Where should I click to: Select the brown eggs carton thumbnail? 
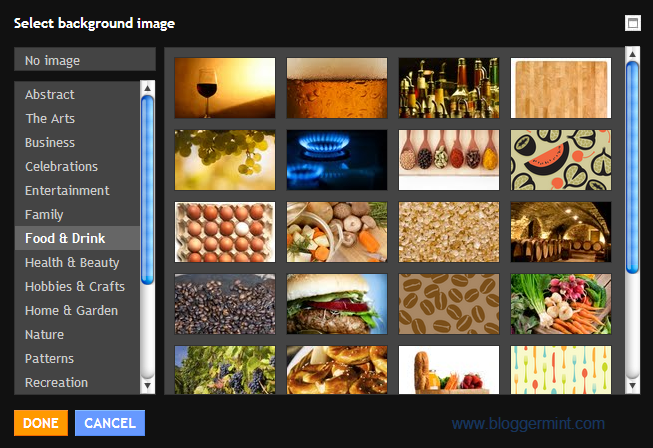point(225,232)
